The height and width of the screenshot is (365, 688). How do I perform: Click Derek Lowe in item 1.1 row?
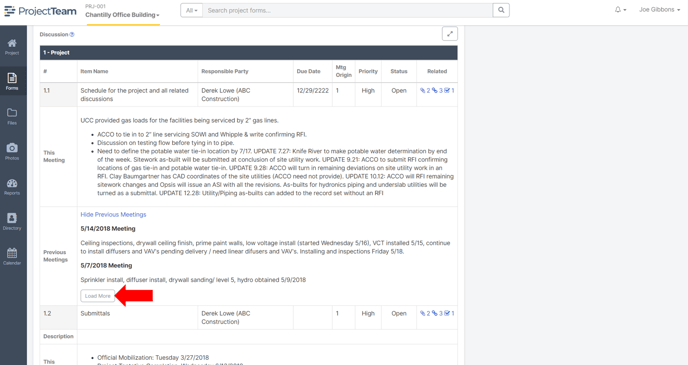226,95
